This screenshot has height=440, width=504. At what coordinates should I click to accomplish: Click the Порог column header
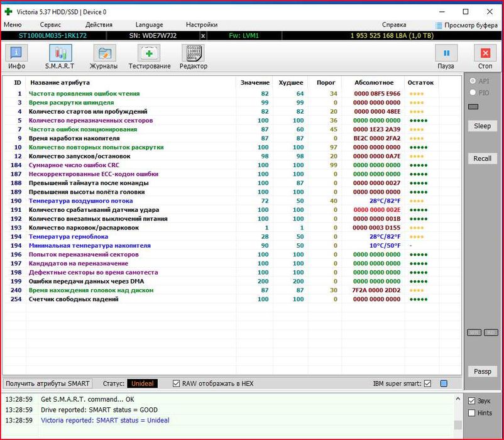click(326, 82)
